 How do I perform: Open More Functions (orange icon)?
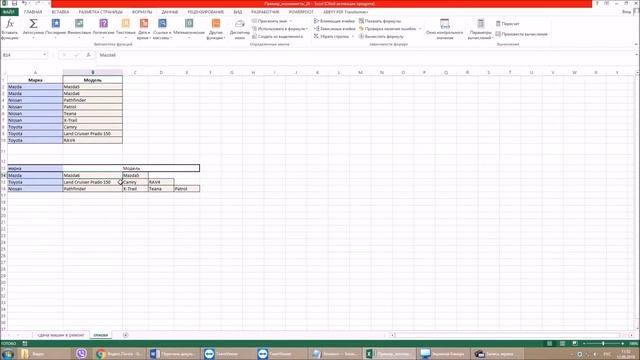216,24
